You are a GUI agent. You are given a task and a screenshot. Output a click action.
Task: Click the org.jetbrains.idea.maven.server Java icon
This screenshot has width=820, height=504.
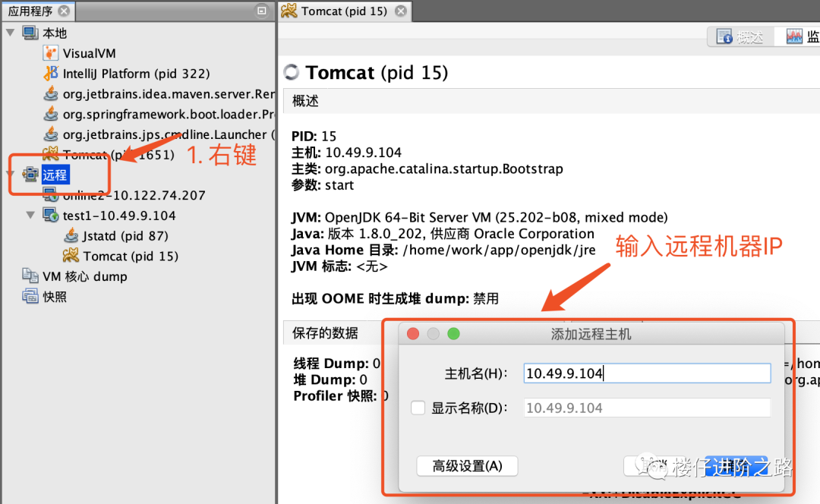pyautogui.click(x=50, y=93)
